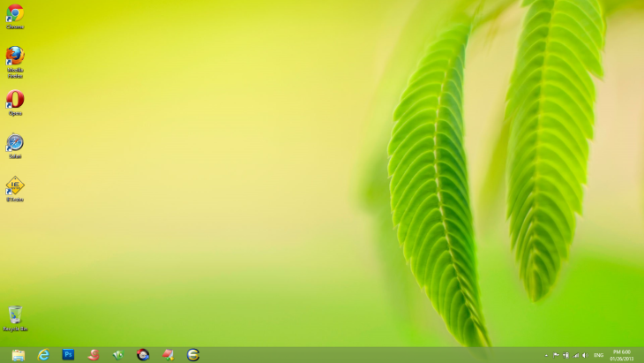Screen dimensions: 644x363
Task: Click the Opera desktop icon
Action: tap(15, 101)
